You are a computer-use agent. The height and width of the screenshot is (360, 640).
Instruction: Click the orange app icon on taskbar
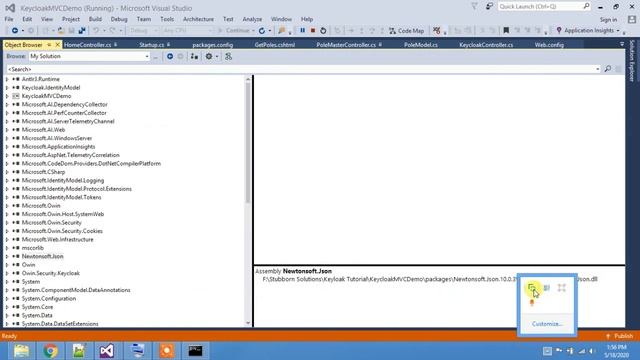[x=167, y=351]
